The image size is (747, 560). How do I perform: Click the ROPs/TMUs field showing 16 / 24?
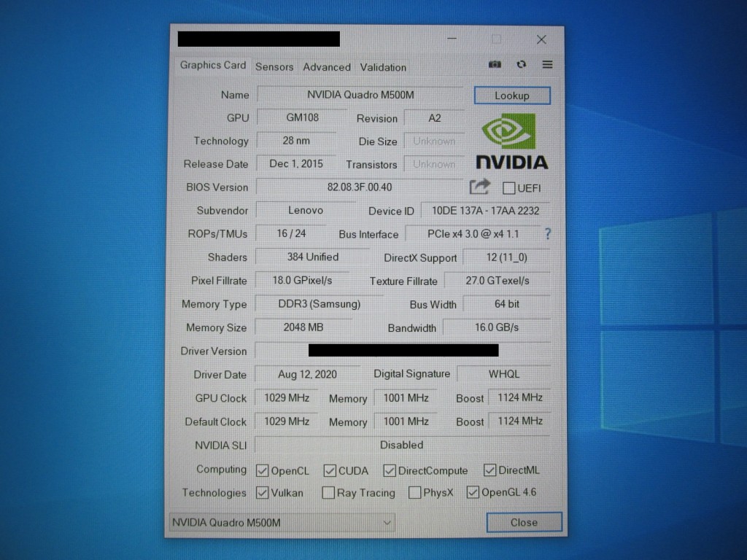tap(291, 233)
